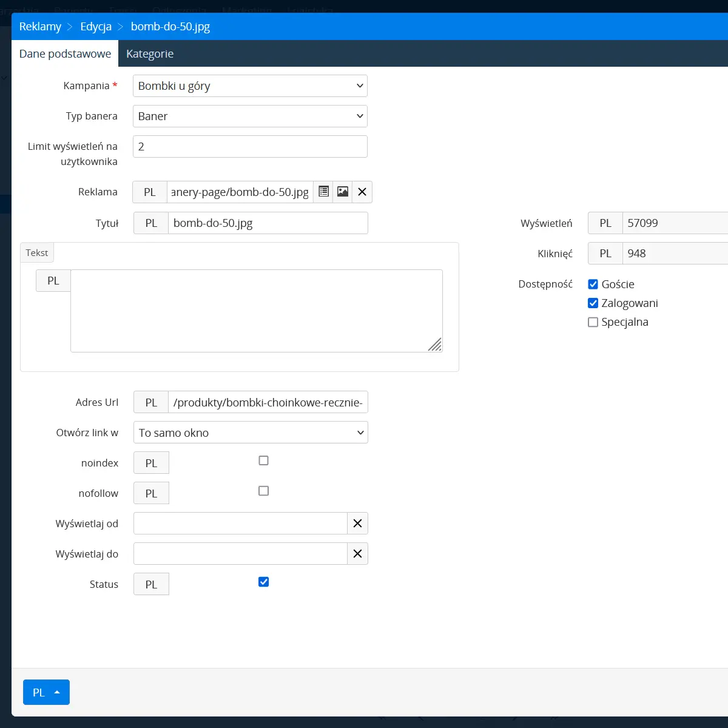
Task: Go to Edycja breadcrumb
Action: pos(96,27)
